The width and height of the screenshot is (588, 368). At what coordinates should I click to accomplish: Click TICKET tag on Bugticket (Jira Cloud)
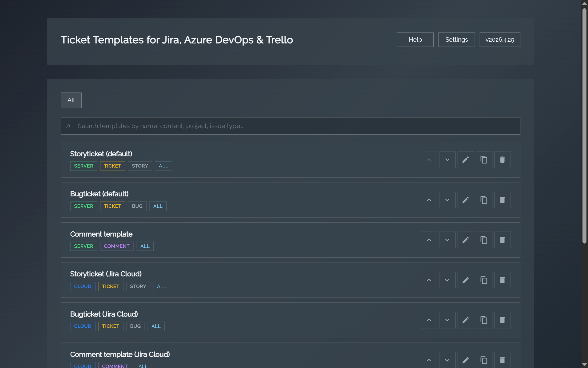click(x=110, y=326)
